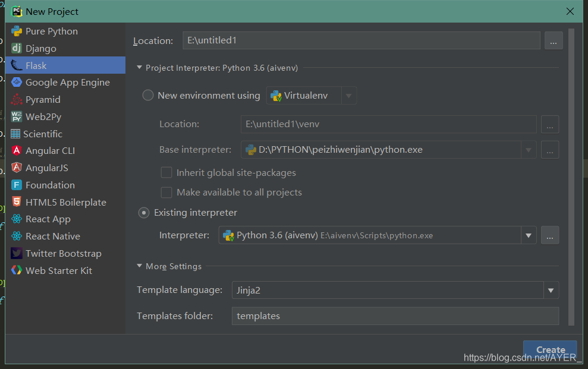The image size is (588, 369).
Task: Select the React App icon
Action: (17, 219)
